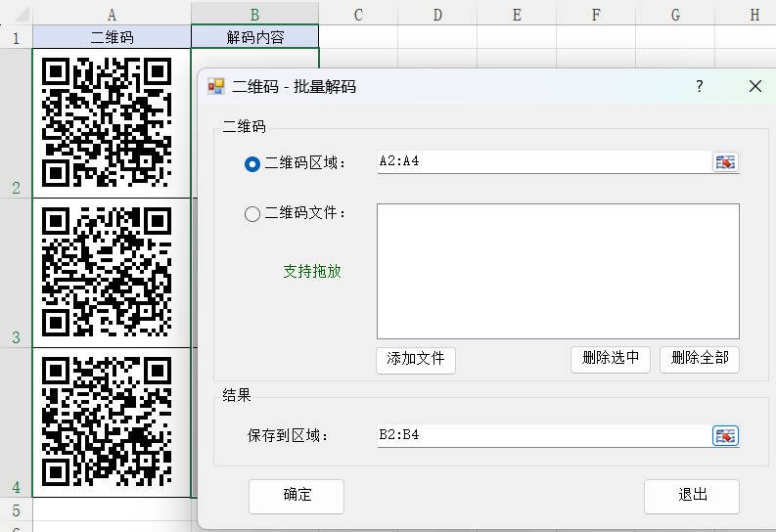
Task: Select column B header
Action: pyautogui.click(x=254, y=14)
